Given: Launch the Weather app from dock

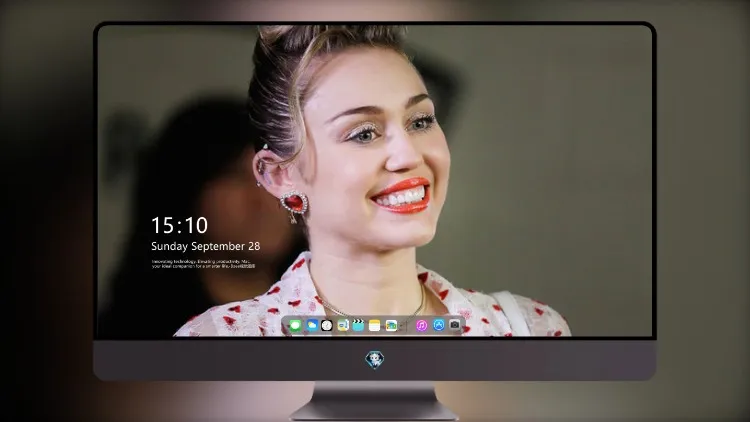Looking at the screenshot, I should [x=312, y=326].
